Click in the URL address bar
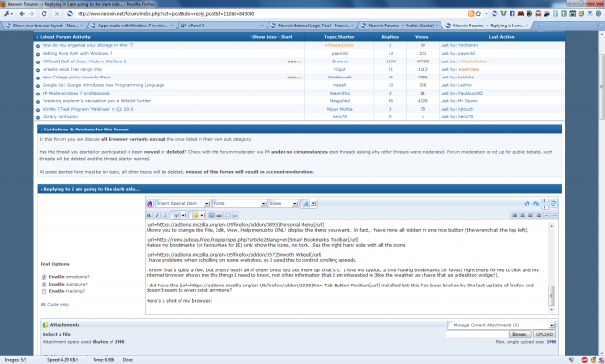Image resolution: width=605 pixels, height=364 pixels. (x=270, y=14)
